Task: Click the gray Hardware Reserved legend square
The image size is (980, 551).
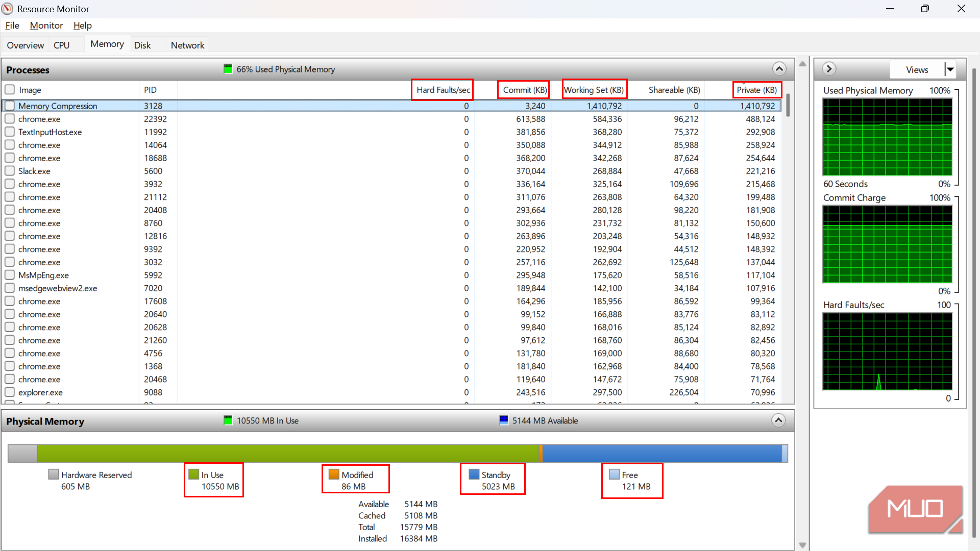Action: tap(54, 474)
